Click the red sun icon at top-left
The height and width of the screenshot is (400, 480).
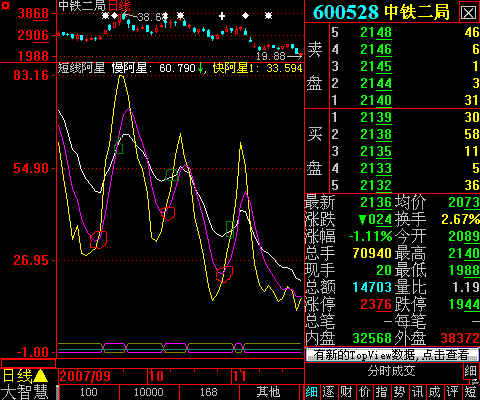click(x=6, y=6)
